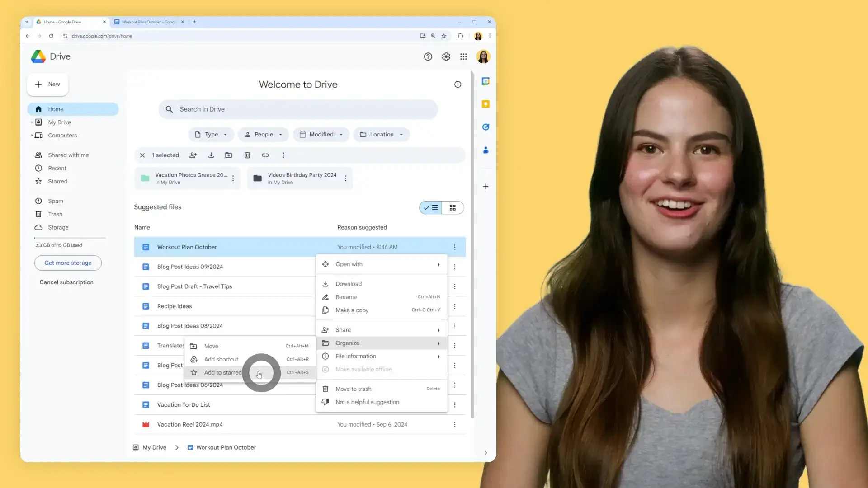The width and height of the screenshot is (868, 488).
Task: Click the share icon in selection toolbar
Action: [x=193, y=155]
